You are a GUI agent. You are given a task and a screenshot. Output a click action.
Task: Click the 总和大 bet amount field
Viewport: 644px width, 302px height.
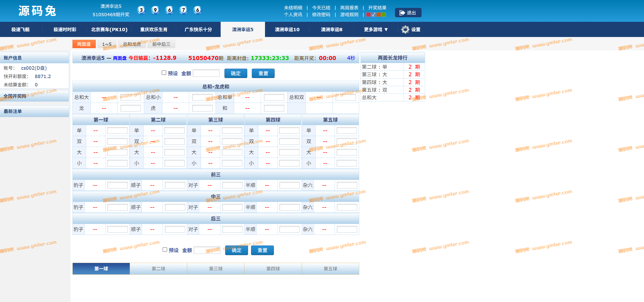coord(130,98)
